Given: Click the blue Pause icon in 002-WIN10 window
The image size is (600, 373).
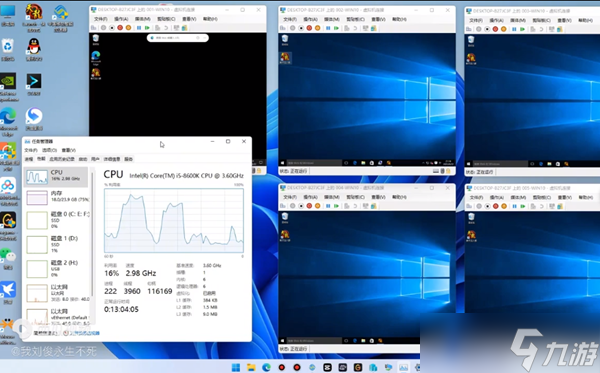Looking at the screenshot, I should coord(328,28).
